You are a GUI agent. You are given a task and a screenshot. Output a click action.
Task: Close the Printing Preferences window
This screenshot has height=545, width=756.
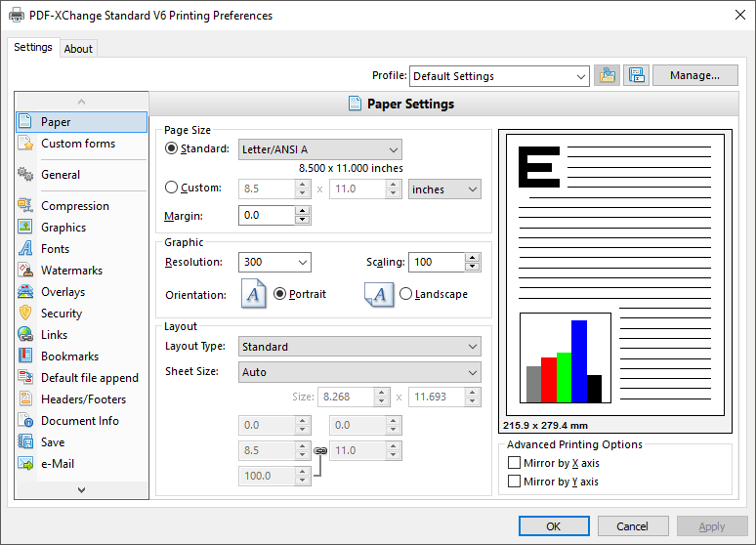740,15
